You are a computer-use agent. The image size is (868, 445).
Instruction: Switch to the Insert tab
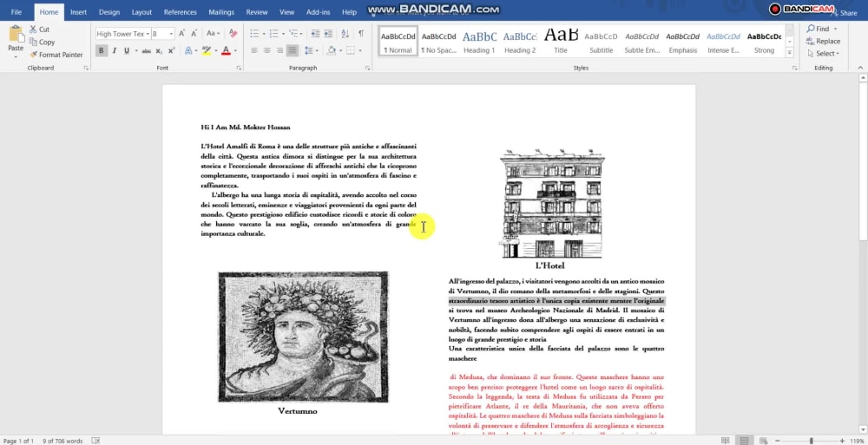coord(79,12)
